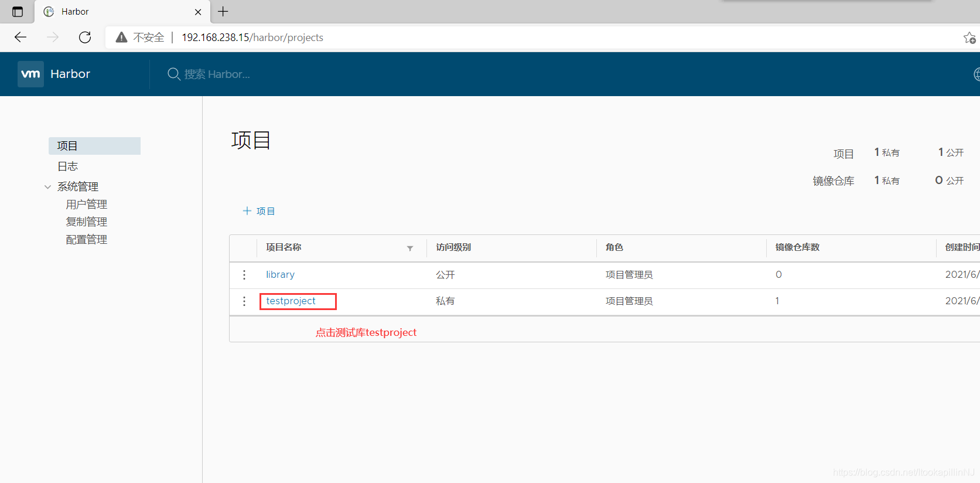Open a new browser tab
The width and height of the screenshot is (980, 483).
tap(223, 12)
